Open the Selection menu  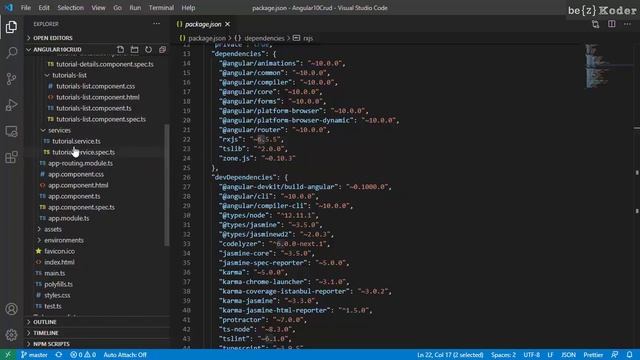tap(71, 8)
